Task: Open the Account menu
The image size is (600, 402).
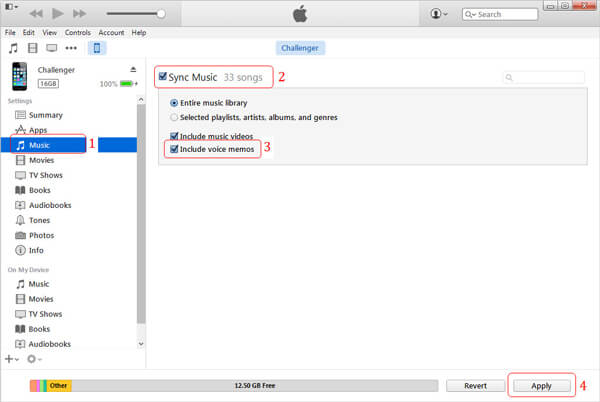Action: tap(111, 33)
